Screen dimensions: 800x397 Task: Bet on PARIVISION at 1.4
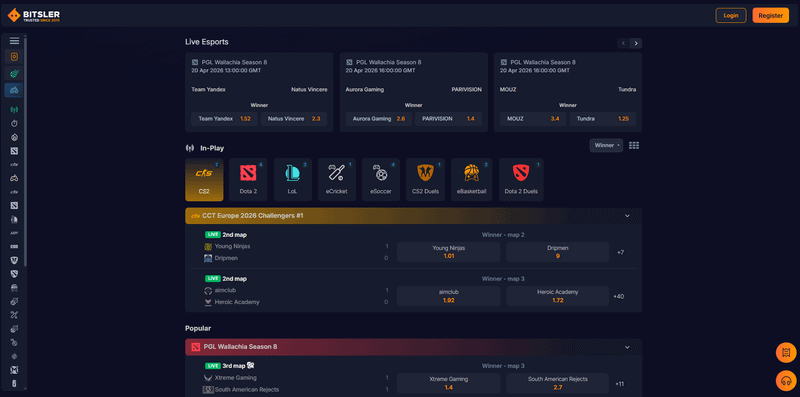[x=448, y=119]
